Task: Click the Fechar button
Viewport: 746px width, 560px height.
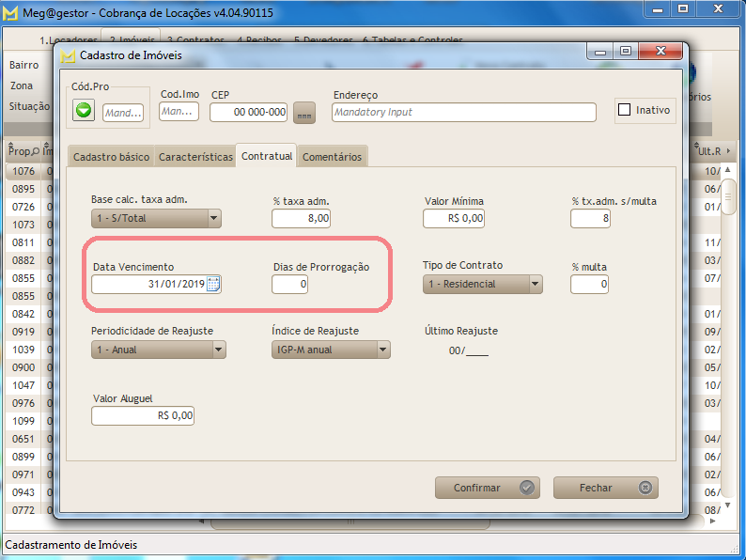Action: [605, 488]
